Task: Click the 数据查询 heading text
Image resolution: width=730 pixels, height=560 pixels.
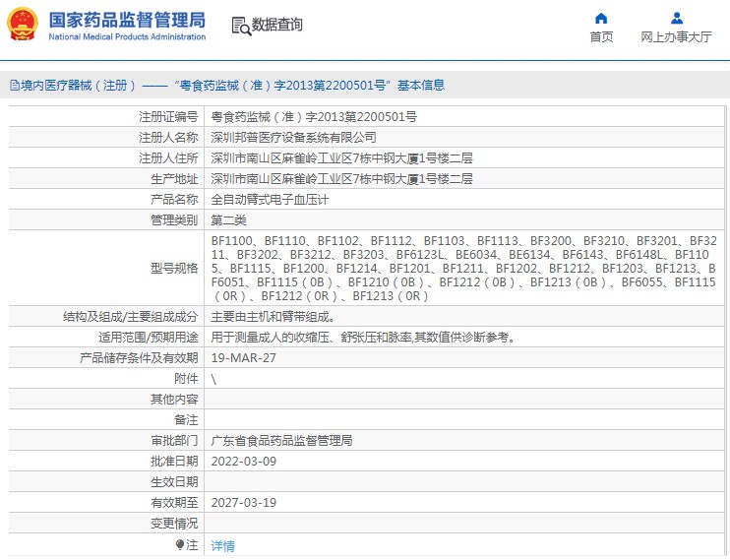Action: pyautogui.click(x=277, y=25)
